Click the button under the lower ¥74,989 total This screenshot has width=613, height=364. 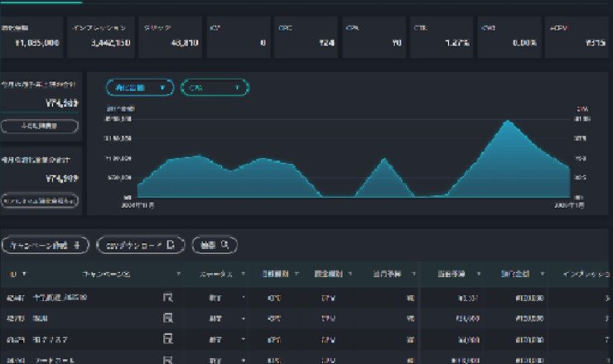(40, 201)
